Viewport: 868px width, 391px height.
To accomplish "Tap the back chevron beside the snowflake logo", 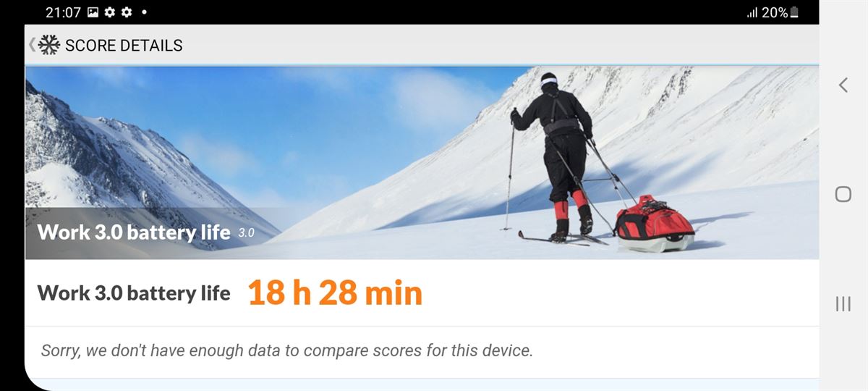I will [x=31, y=45].
